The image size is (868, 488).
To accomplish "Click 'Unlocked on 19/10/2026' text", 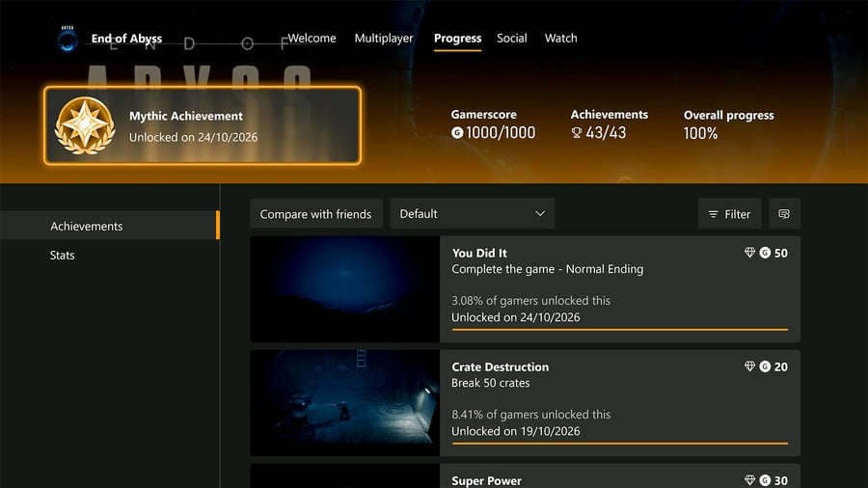I will (515, 431).
